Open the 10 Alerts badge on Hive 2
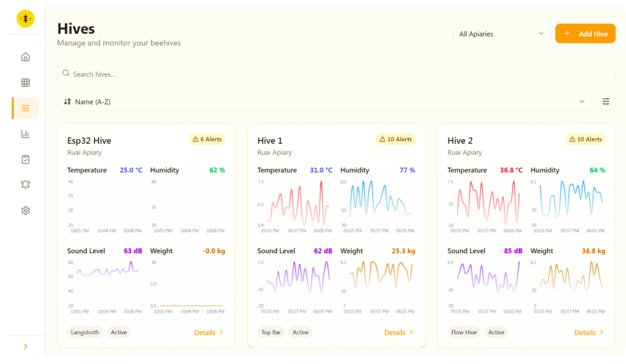 coord(585,139)
